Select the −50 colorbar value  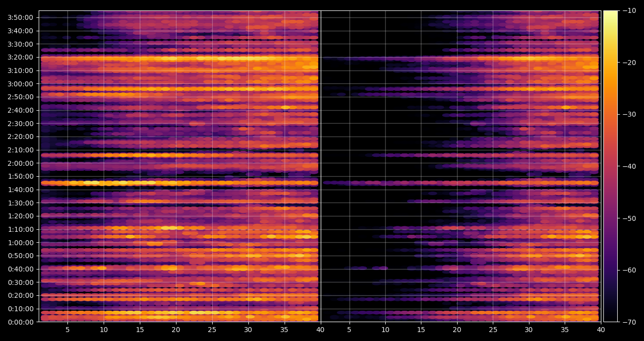[629, 218]
